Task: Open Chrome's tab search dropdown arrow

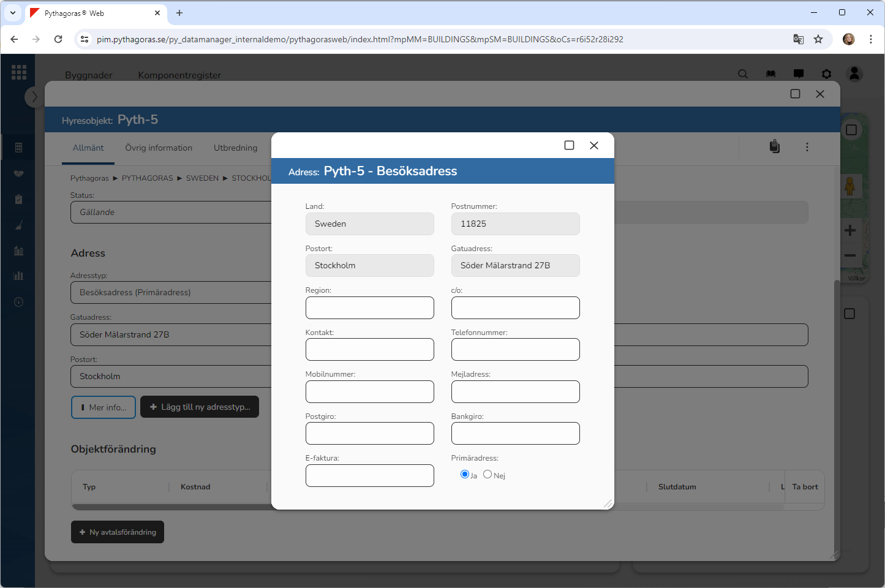Action: coord(13,13)
